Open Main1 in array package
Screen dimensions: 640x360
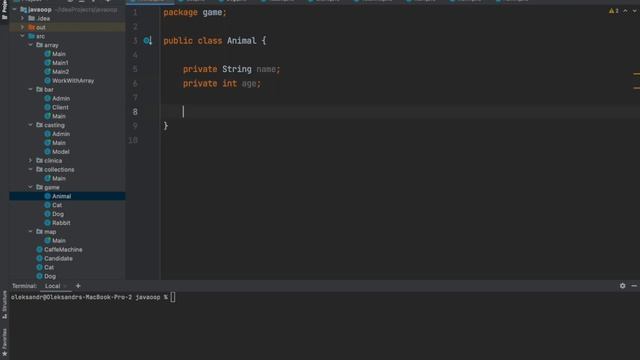click(60, 63)
